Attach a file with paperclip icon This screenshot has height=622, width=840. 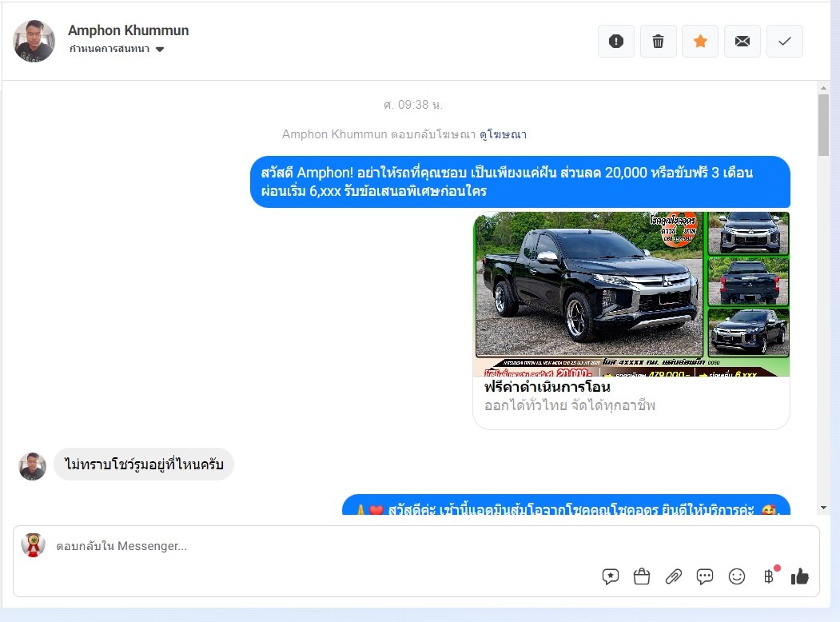point(674,576)
